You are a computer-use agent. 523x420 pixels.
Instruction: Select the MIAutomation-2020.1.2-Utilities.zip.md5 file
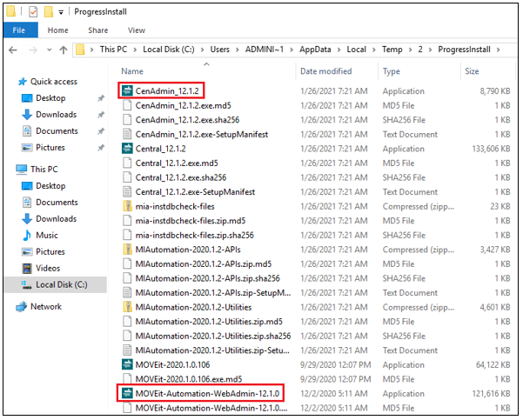tap(209, 322)
